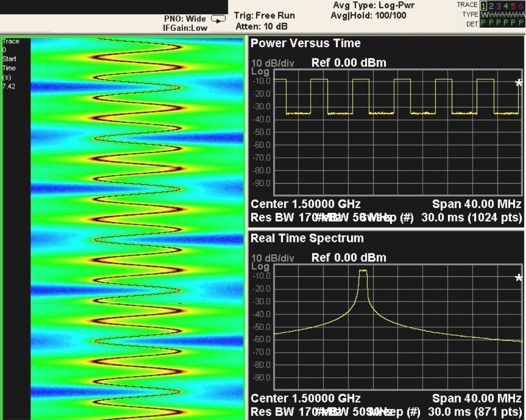The image size is (526, 420).
Task: Select trace number 4 in TRACE row
Action: tap(505, 6)
